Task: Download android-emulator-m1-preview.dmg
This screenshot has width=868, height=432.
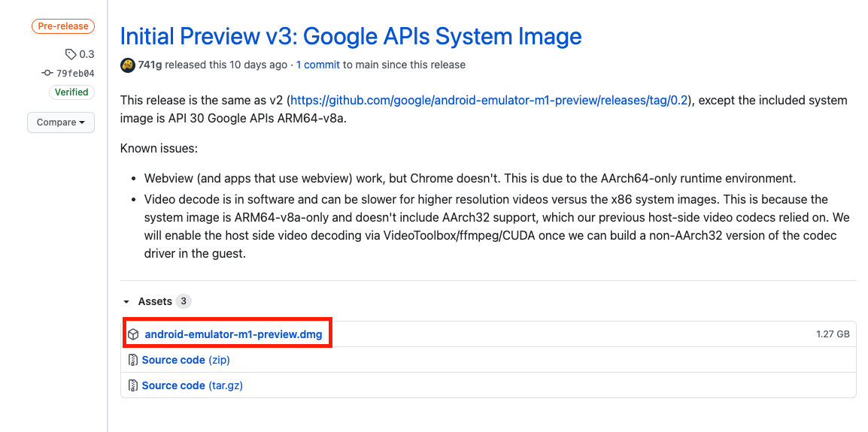Action: click(x=233, y=334)
